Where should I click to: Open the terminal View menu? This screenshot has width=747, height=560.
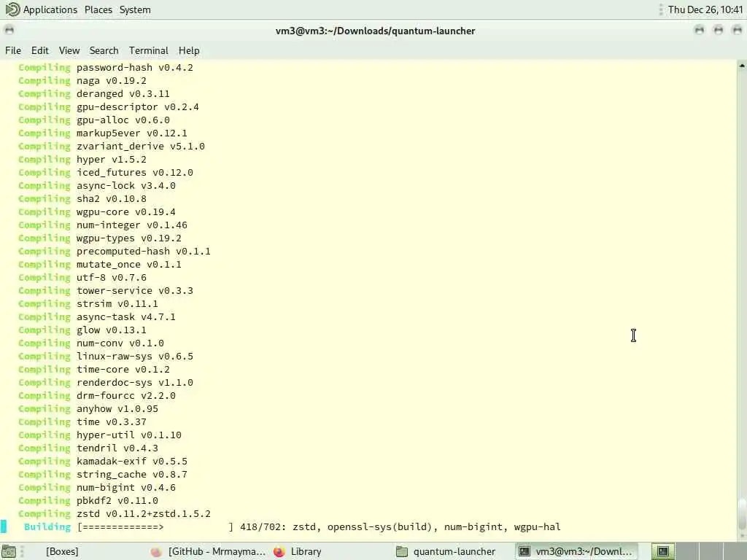[x=69, y=50]
